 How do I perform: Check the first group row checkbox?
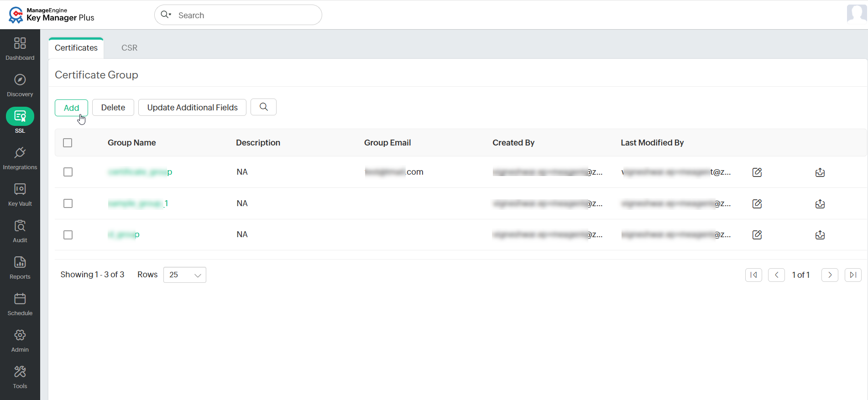pos(68,172)
